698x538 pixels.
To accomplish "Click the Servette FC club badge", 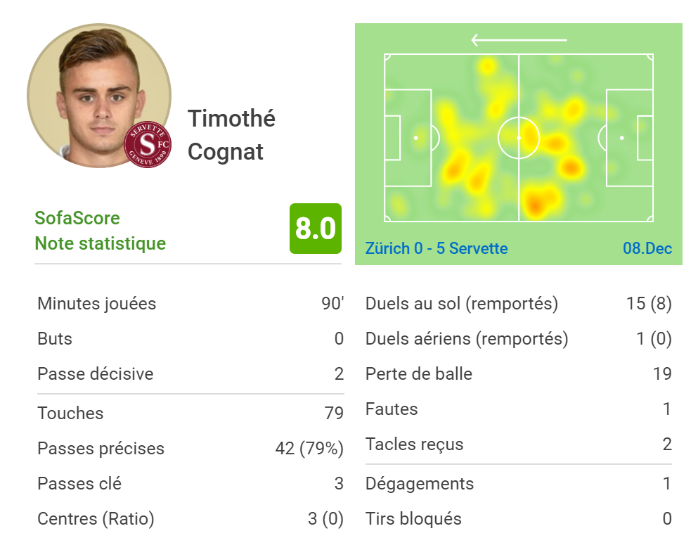I will pyautogui.click(x=148, y=144).
